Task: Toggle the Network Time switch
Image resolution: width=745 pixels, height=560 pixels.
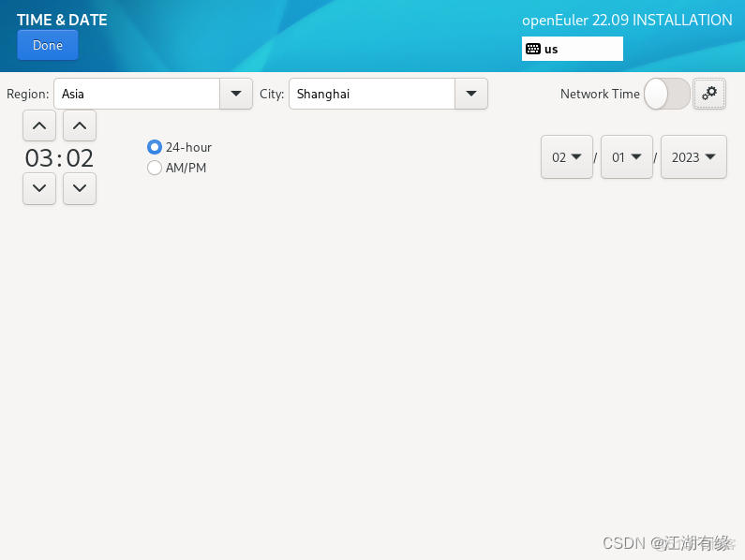Action: (666, 94)
